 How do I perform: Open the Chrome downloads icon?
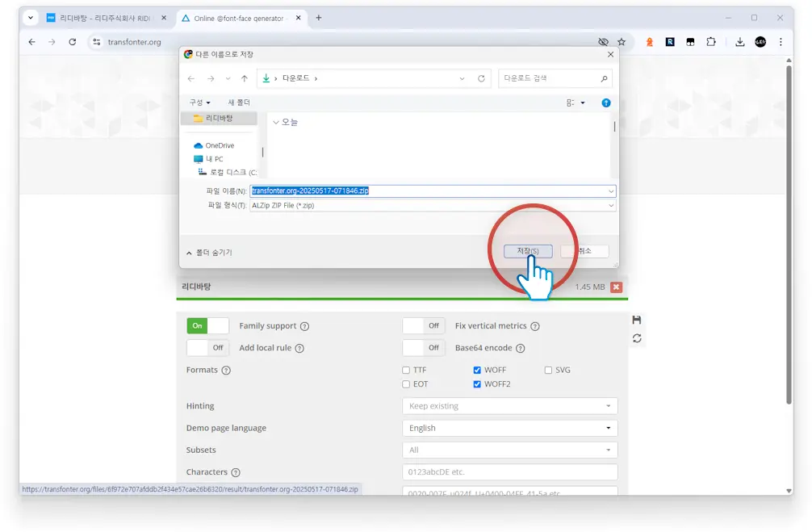pos(740,42)
